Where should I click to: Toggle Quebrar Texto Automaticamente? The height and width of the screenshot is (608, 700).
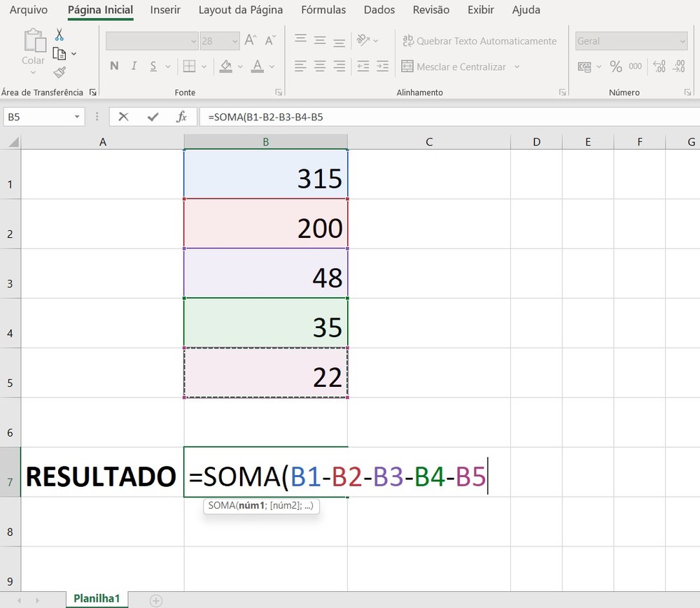479,41
